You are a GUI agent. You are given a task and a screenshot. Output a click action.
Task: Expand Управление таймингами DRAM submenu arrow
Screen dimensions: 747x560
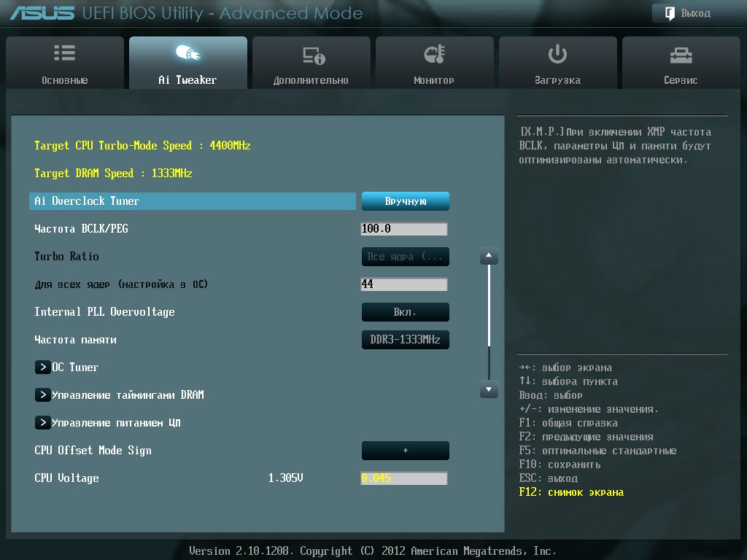pos(43,394)
